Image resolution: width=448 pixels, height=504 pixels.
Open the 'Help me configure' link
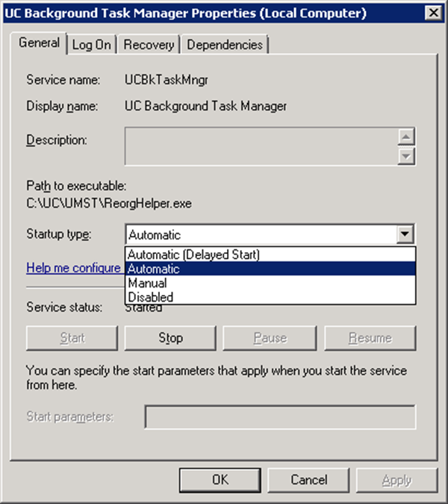click(73, 267)
